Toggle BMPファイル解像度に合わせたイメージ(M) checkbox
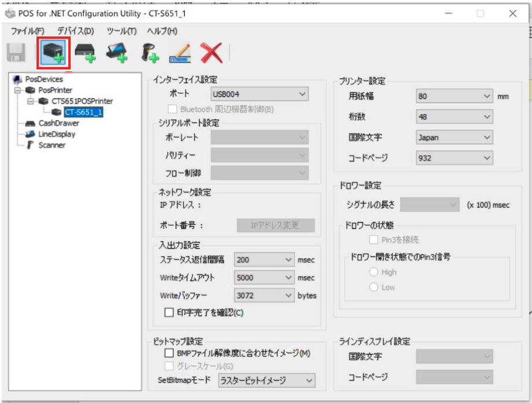Image resolution: width=532 pixels, height=403 pixels. [169, 353]
